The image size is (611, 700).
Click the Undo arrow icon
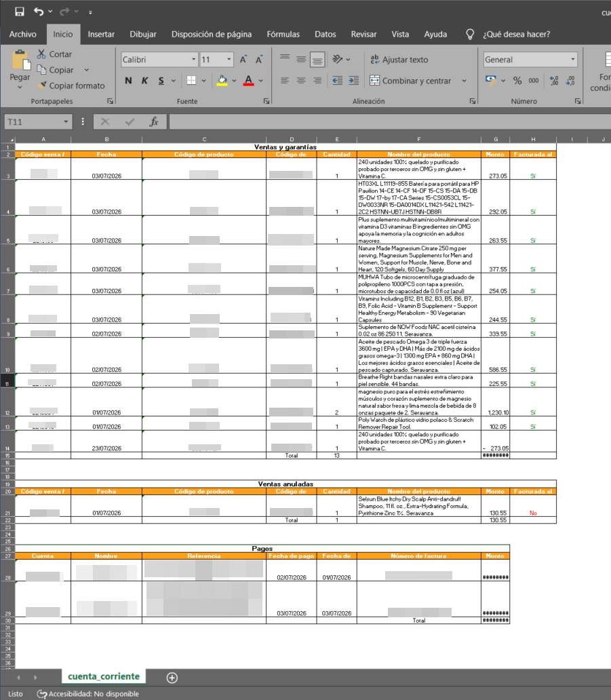pos(39,12)
